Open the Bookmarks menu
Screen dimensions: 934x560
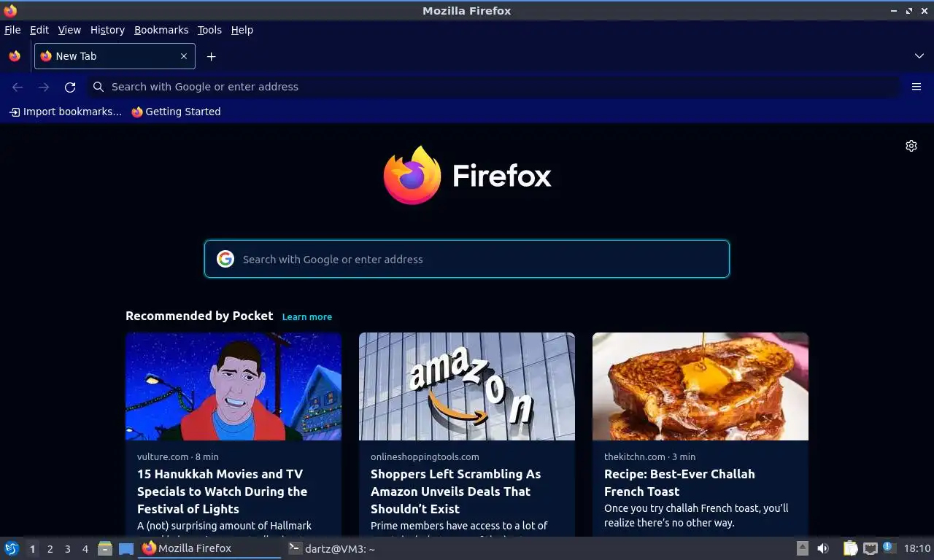pos(161,30)
